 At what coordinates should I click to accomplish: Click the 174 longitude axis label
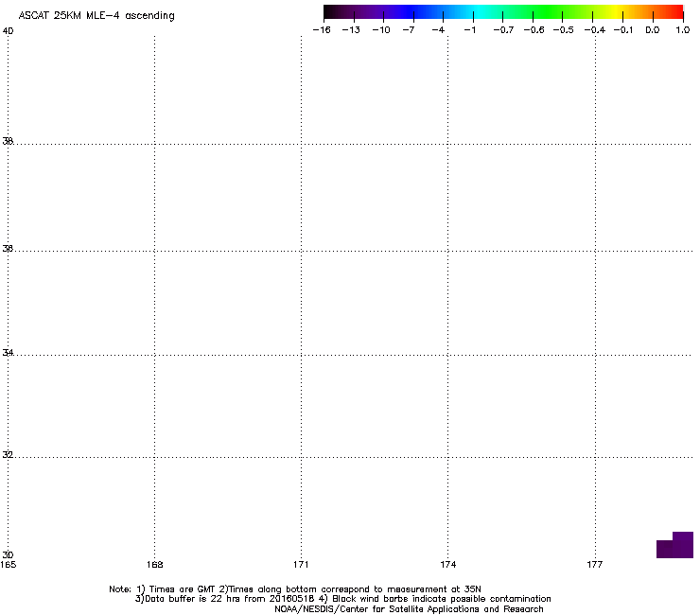click(x=447, y=565)
